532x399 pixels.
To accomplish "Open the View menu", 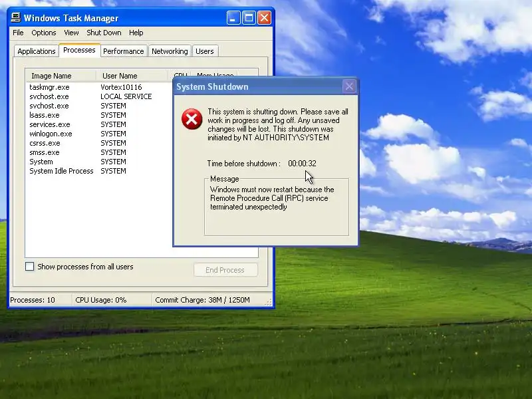I will click(x=71, y=33).
